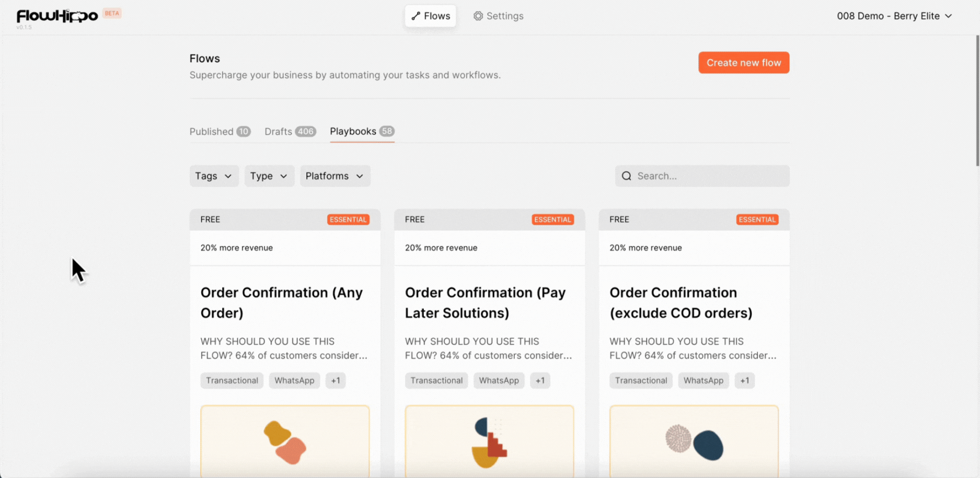The image size is (980, 478).
Task: Select the Playbooks tab
Action: coord(362,132)
